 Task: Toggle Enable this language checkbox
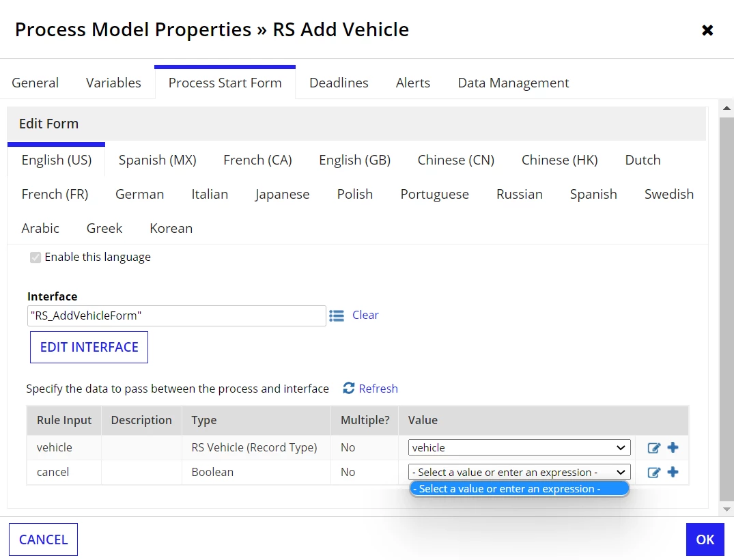pos(36,257)
